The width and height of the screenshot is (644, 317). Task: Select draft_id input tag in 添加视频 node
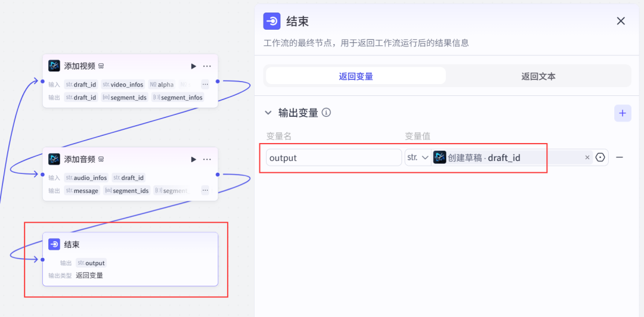(81, 85)
